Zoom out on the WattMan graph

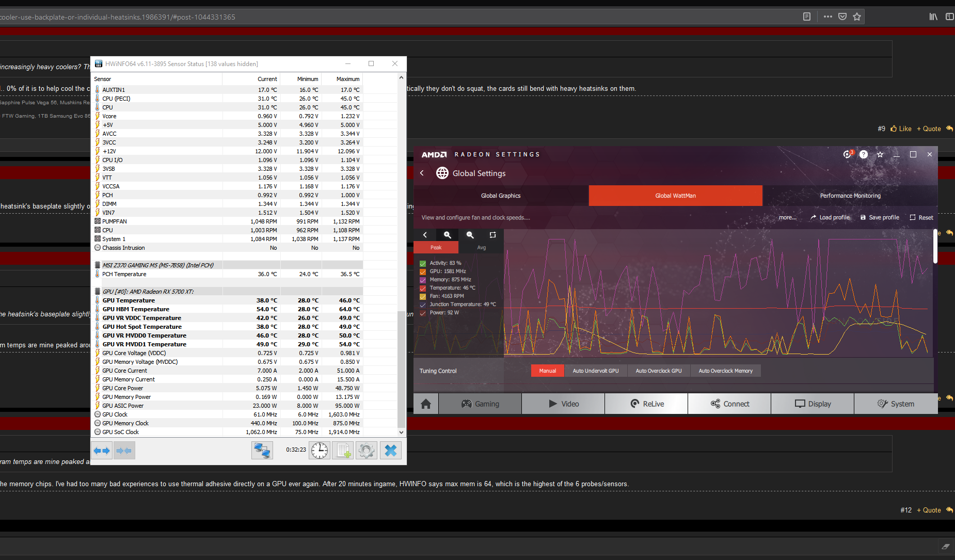tap(470, 235)
